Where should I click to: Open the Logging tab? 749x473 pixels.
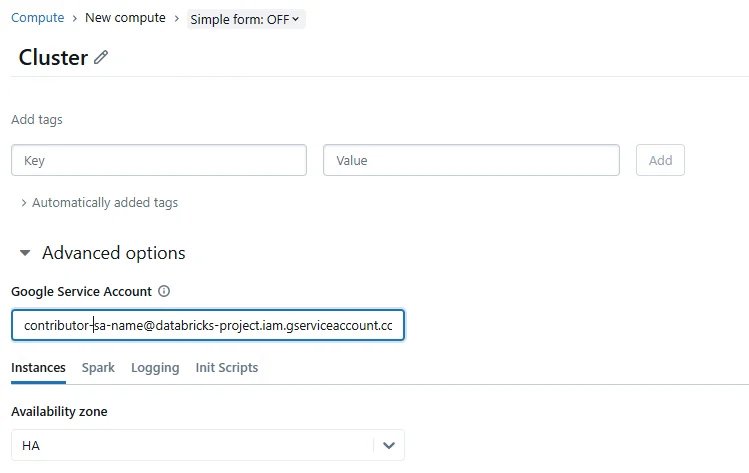point(155,368)
